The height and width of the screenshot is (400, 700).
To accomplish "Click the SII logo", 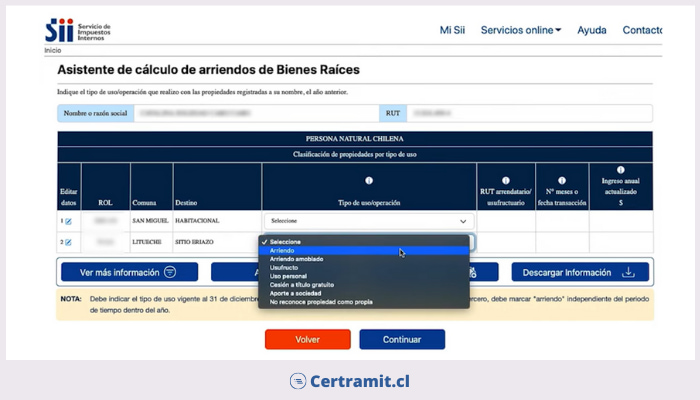I will point(78,30).
